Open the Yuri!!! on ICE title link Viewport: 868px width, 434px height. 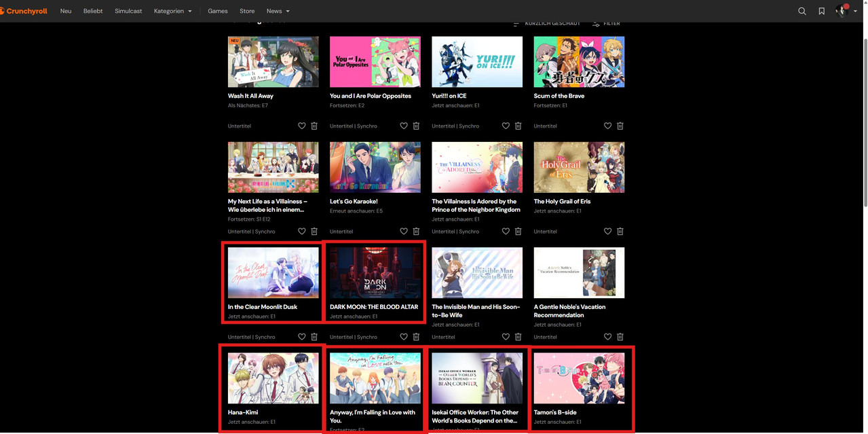click(449, 96)
